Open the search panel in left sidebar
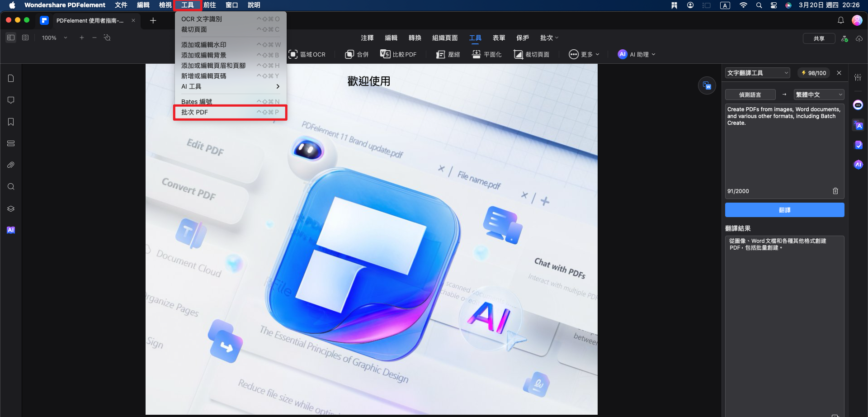The height and width of the screenshot is (417, 868). (11, 187)
